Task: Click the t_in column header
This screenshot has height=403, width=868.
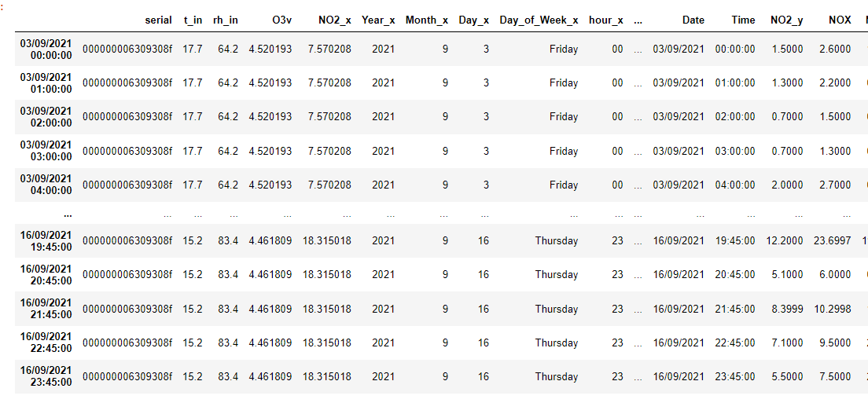Action: click(193, 20)
